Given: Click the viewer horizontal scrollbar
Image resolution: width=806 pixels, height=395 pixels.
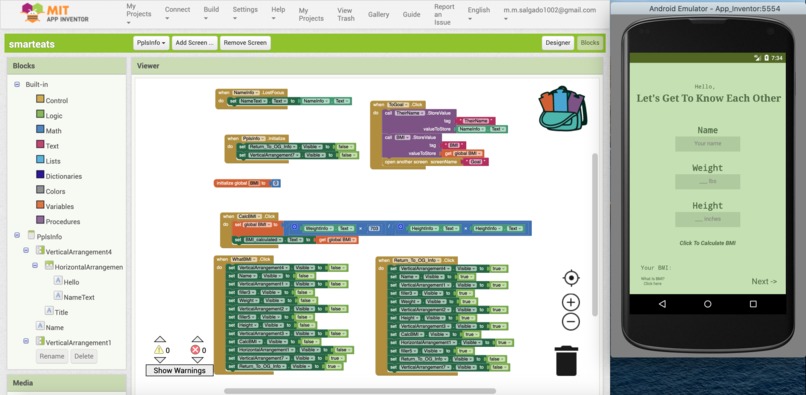Looking at the screenshot, I should (x=360, y=391).
